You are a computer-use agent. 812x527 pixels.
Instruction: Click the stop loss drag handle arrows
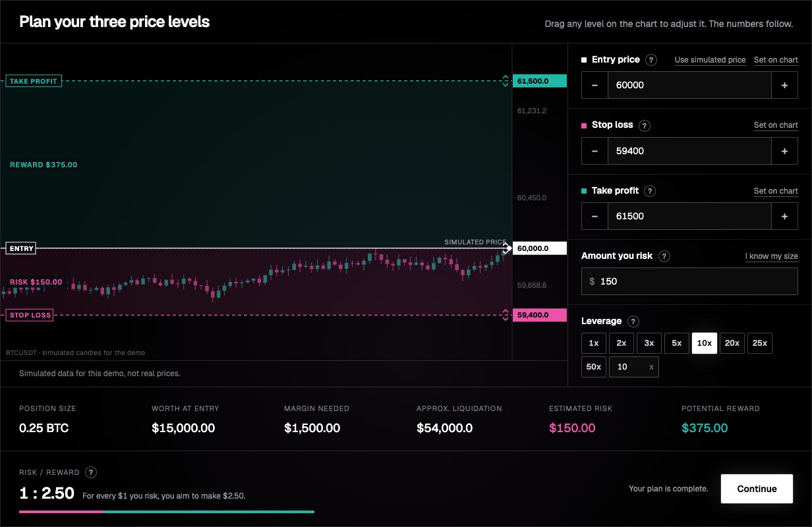click(x=506, y=315)
